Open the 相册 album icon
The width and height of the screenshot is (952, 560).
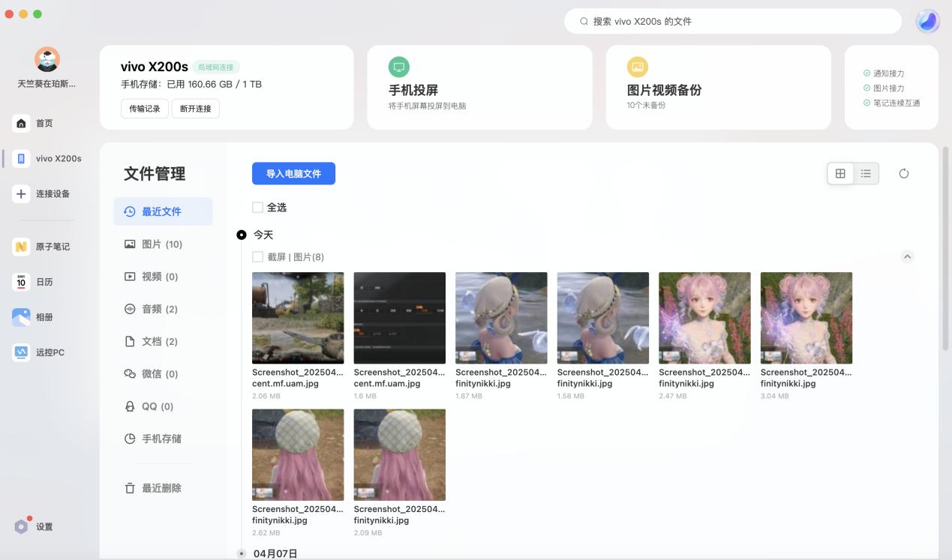tap(22, 317)
